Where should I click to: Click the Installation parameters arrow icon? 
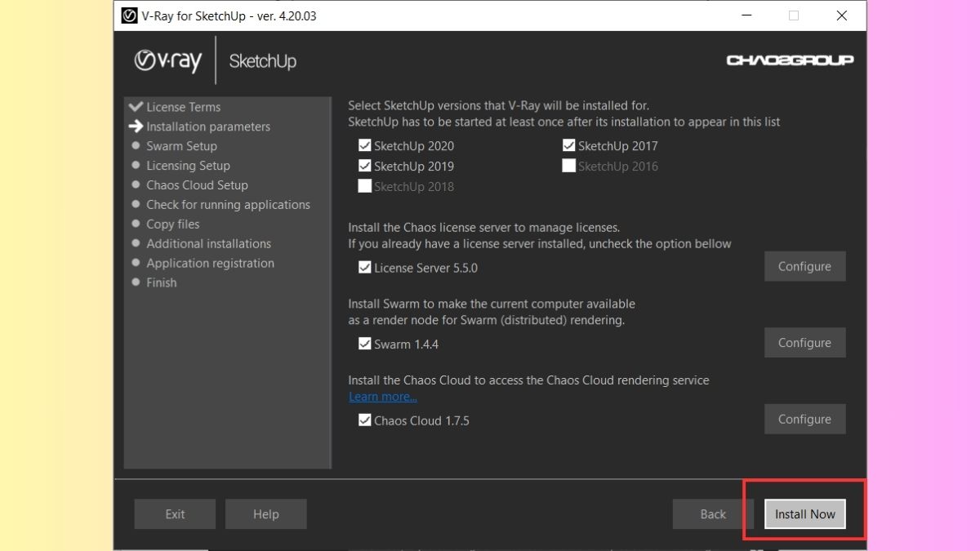click(136, 127)
